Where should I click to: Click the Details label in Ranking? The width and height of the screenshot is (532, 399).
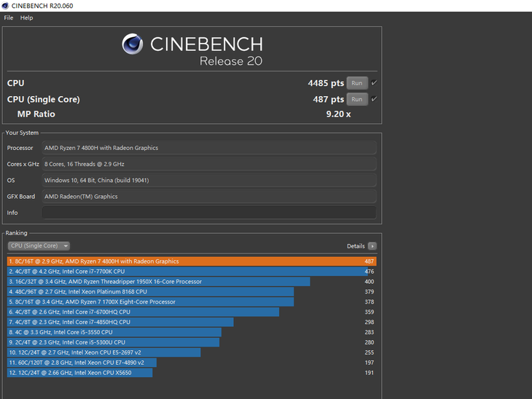point(356,246)
